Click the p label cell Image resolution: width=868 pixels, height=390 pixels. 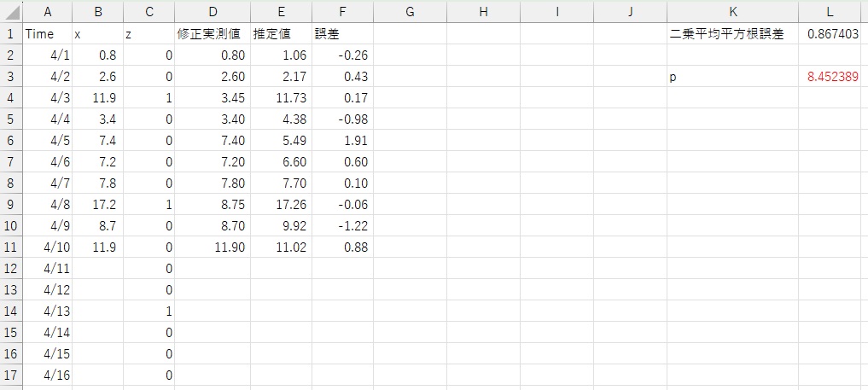[x=732, y=77]
